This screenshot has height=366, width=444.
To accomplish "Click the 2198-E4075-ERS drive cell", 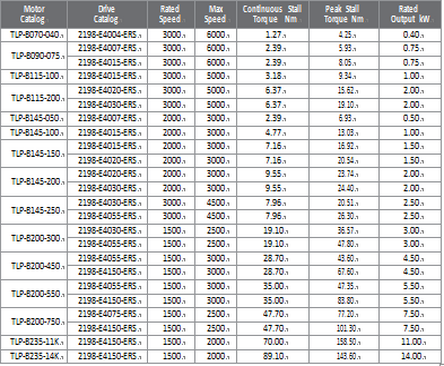I will tap(107, 314).
